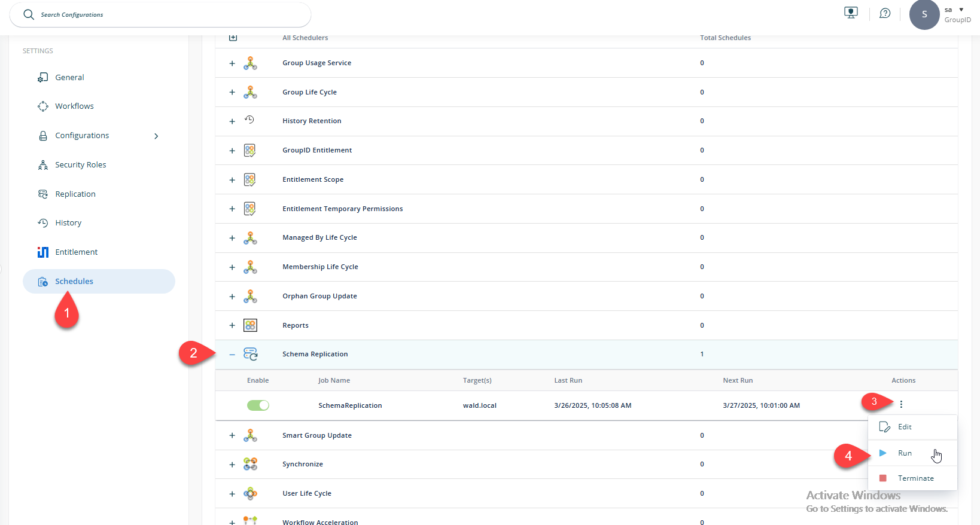Click the Last Run time 10:05:08 AM
Image resolution: width=980 pixels, height=525 pixels.
[593, 405]
